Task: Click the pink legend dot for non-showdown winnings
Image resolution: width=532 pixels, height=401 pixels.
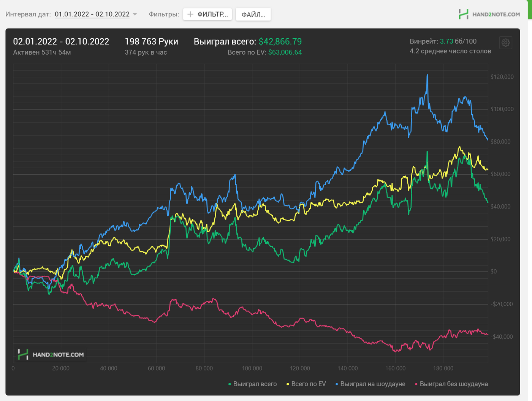Action: pyautogui.click(x=416, y=384)
